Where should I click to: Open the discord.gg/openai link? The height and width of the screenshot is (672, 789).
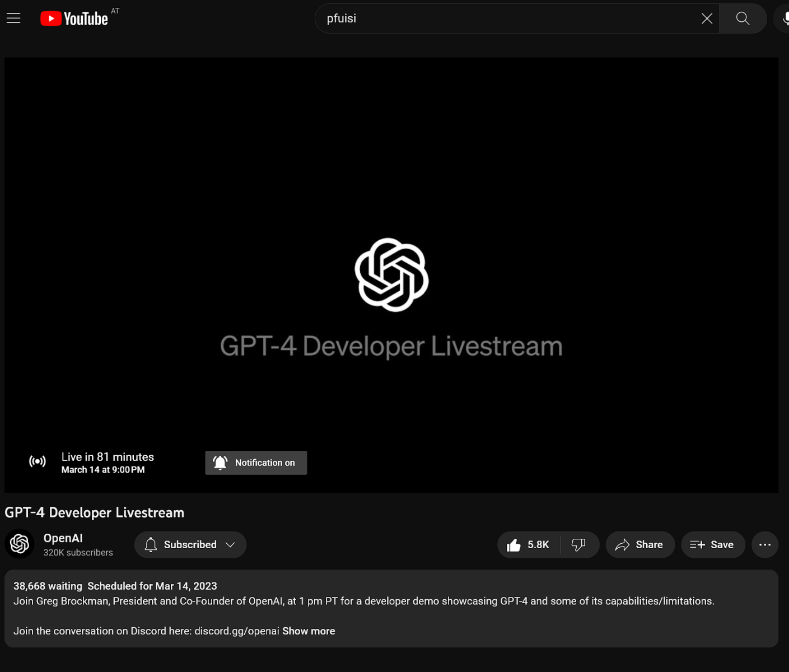coord(237,631)
